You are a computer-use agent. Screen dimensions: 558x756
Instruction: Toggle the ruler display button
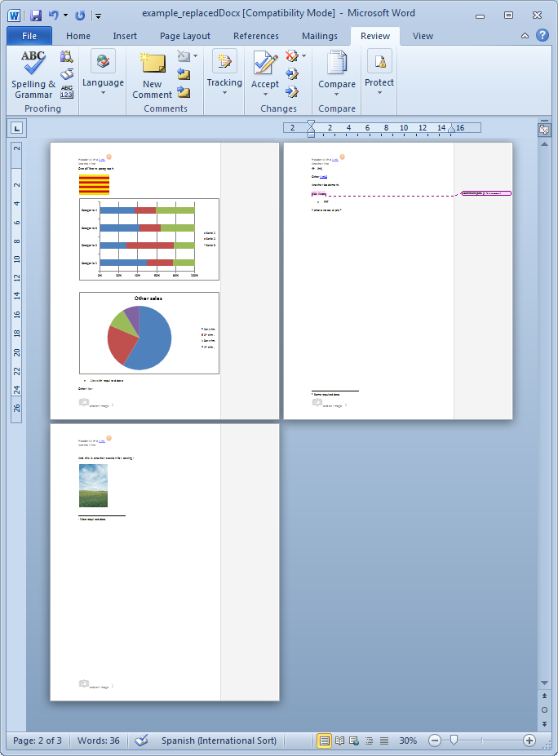(544, 129)
